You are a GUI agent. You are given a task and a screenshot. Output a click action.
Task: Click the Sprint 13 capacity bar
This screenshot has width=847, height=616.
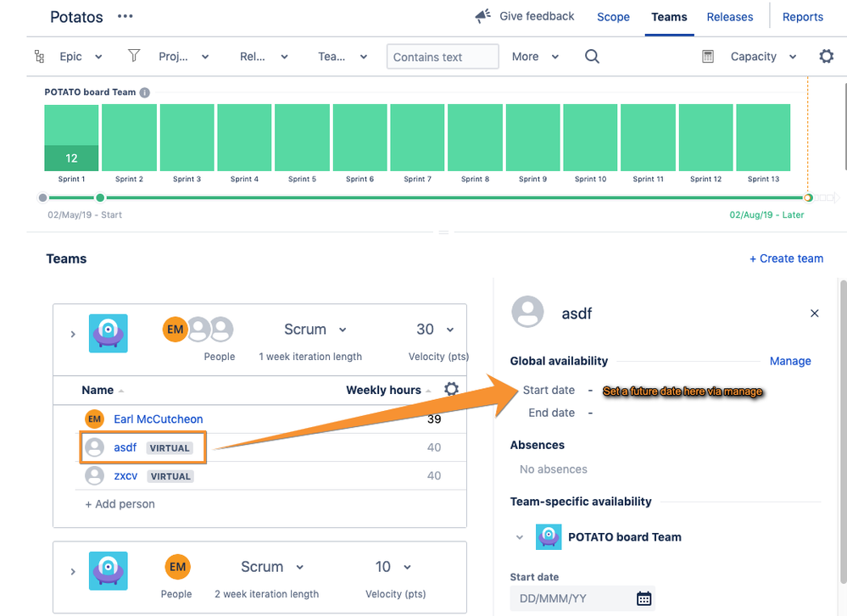(763, 137)
